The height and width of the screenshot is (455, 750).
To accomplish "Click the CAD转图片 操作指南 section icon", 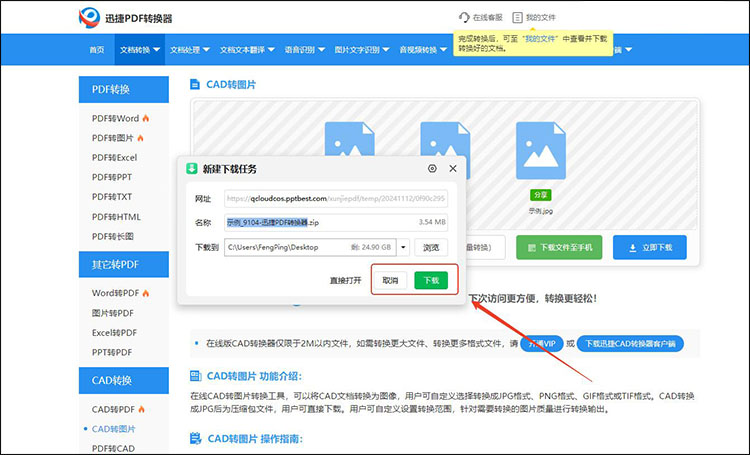I will [195, 438].
